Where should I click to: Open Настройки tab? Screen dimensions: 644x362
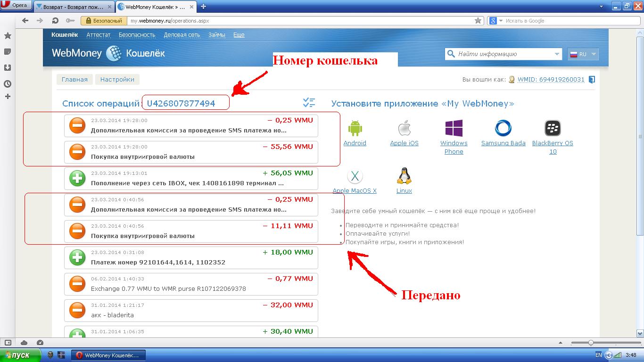(x=117, y=80)
